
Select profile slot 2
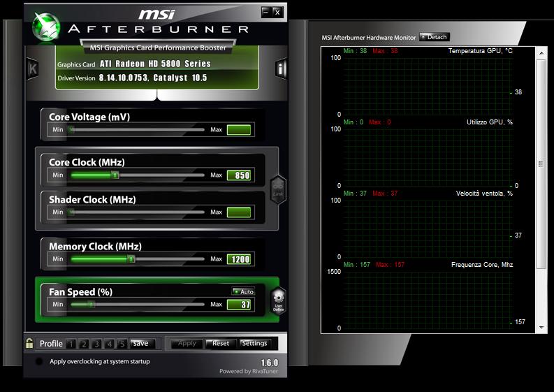click(x=84, y=344)
